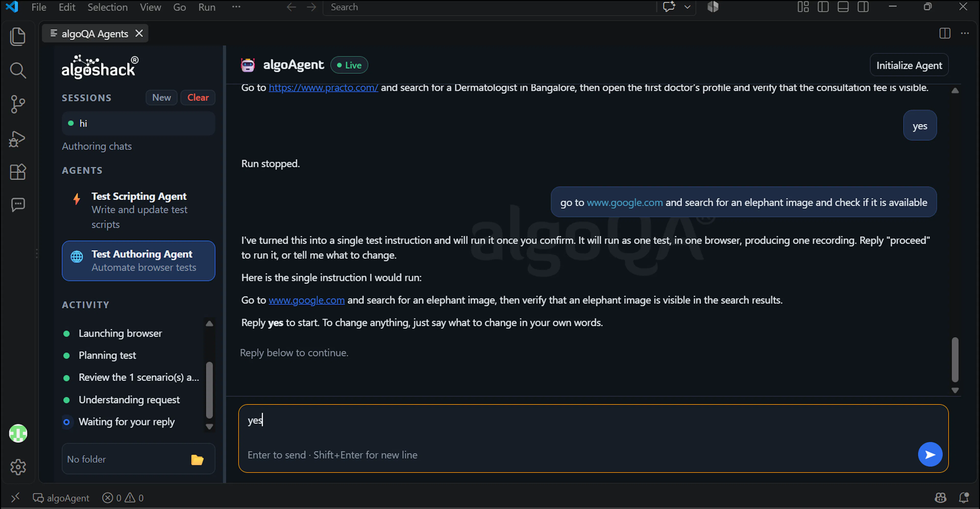The width and height of the screenshot is (980, 509).
Task: Open Source Control view
Action: (x=18, y=104)
